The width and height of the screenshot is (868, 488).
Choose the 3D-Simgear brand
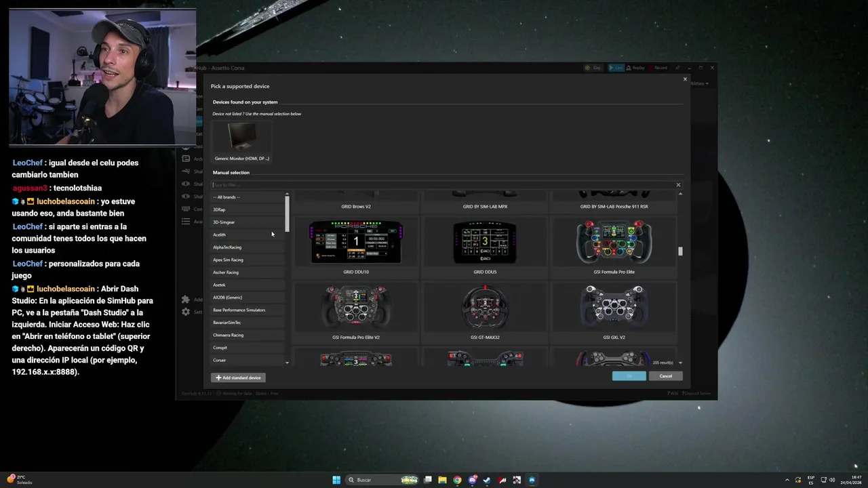pos(248,222)
